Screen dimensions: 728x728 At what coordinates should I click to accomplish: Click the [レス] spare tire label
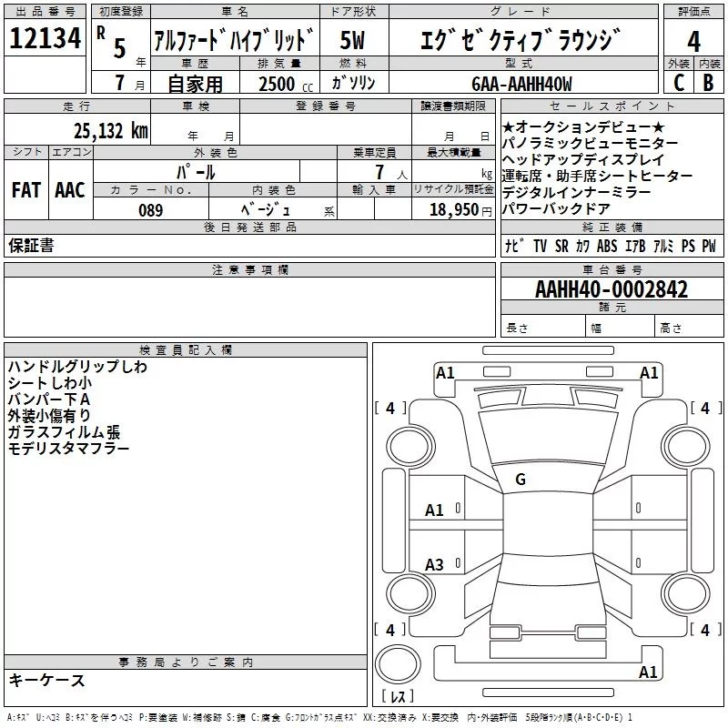click(x=398, y=695)
